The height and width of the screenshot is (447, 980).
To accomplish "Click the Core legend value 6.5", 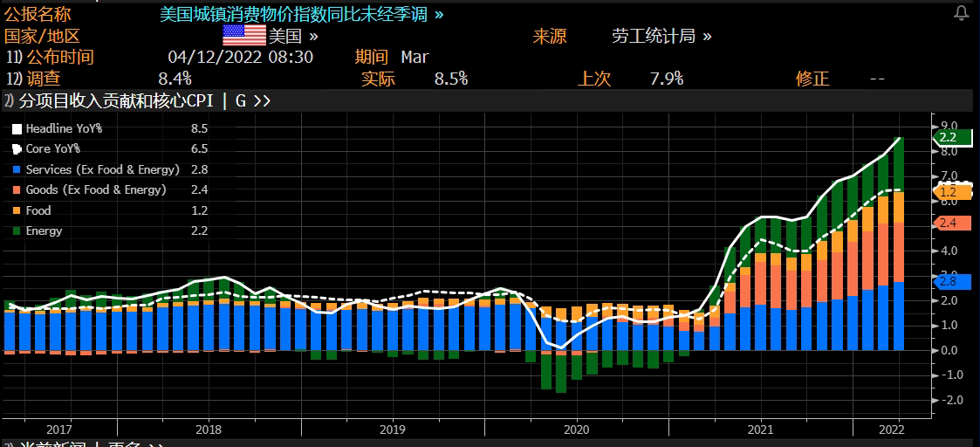I will 200,148.
